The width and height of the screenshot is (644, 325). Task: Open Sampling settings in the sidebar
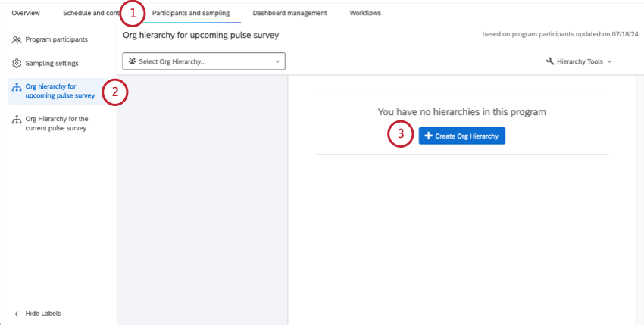(52, 64)
